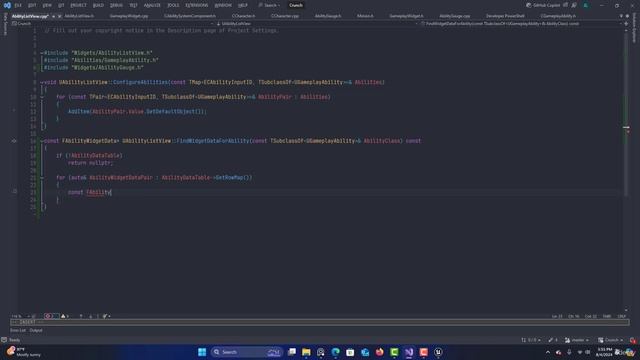This screenshot has width=640, height=360.
Task: Open the UAbilityListView class dropdown
Action: 316,24
